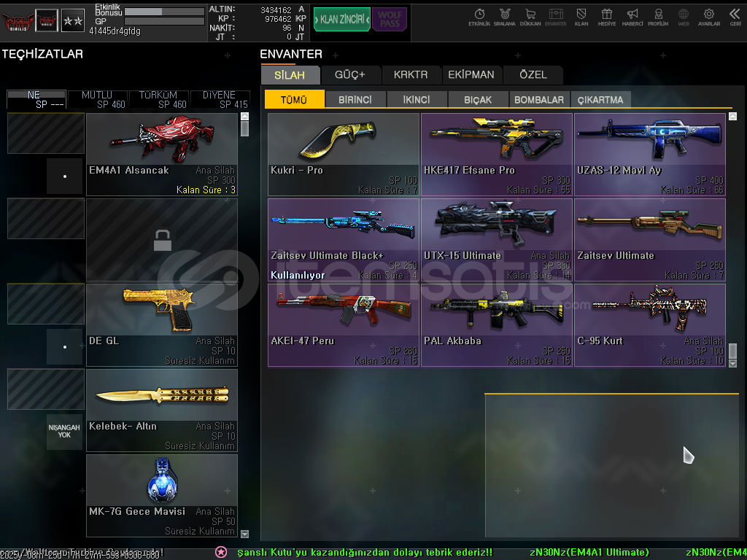This screenshot has height=560, width=747.
Task: Open the HEDİYE gift icon
Action: [x=606, y=17]
